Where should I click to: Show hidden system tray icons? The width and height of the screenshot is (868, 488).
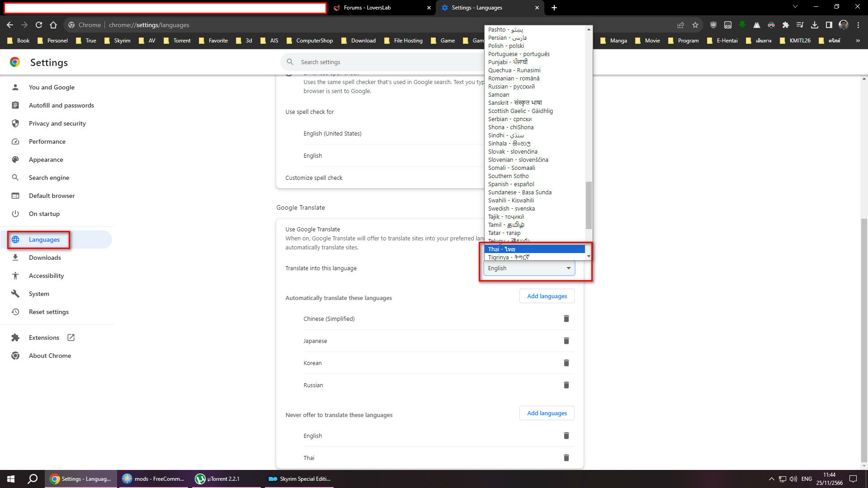pos(772,479)
